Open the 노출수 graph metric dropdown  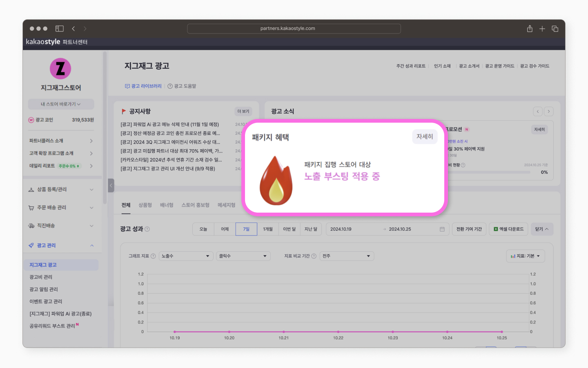186,256
